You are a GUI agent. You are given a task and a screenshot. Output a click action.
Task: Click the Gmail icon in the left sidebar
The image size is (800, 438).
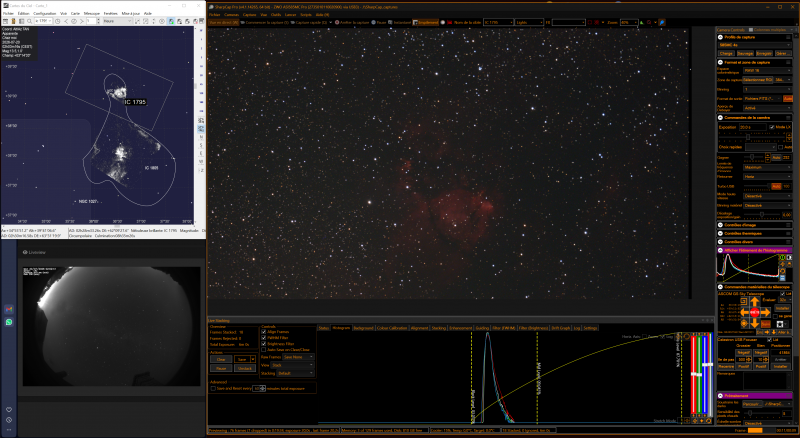coord(9,309)
